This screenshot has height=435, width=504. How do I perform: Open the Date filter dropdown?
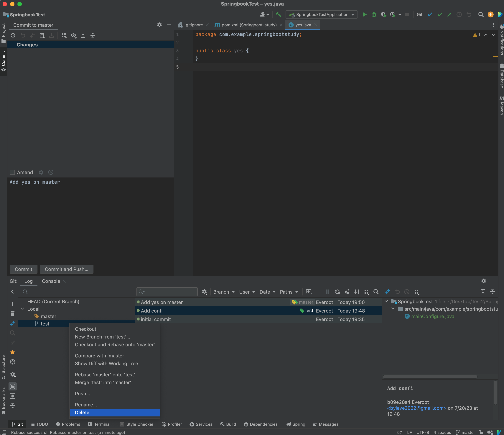click(267, 292)
